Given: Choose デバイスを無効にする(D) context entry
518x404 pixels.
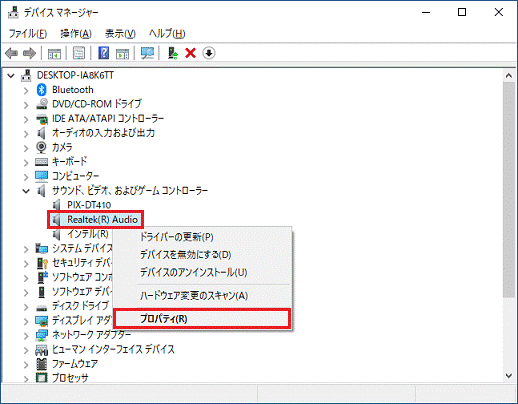Looking at the screenshot, I should pyautogui.click(x=186, y=255).
